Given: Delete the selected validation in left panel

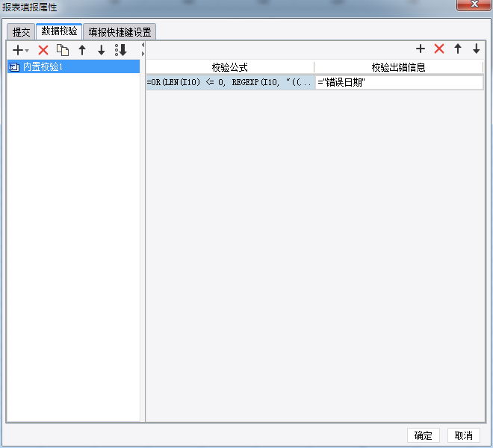Looking at the screenshot, I should [x=43, y=50].
